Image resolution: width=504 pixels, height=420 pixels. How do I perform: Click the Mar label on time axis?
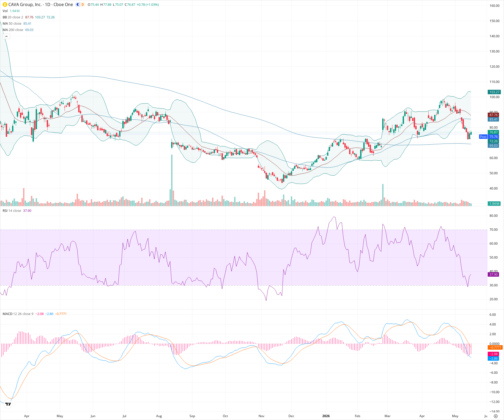[x=387, y=416]
